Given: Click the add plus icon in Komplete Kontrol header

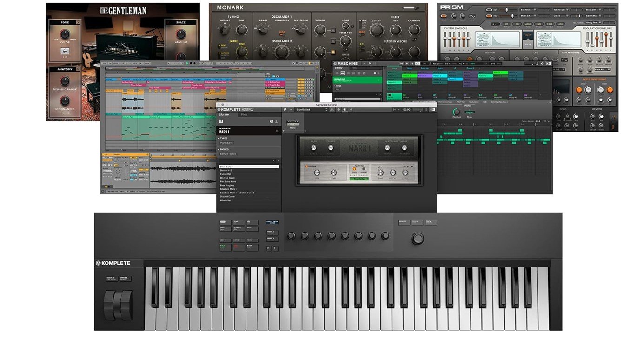Looking at the screenshot, I should pos(351,109).
